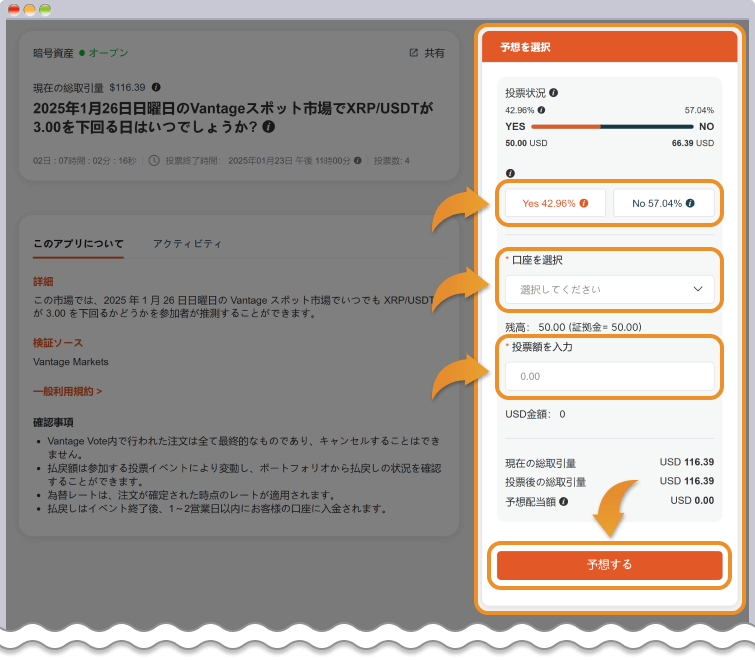Click the yellow macOS minimize button

pos(29,10)
